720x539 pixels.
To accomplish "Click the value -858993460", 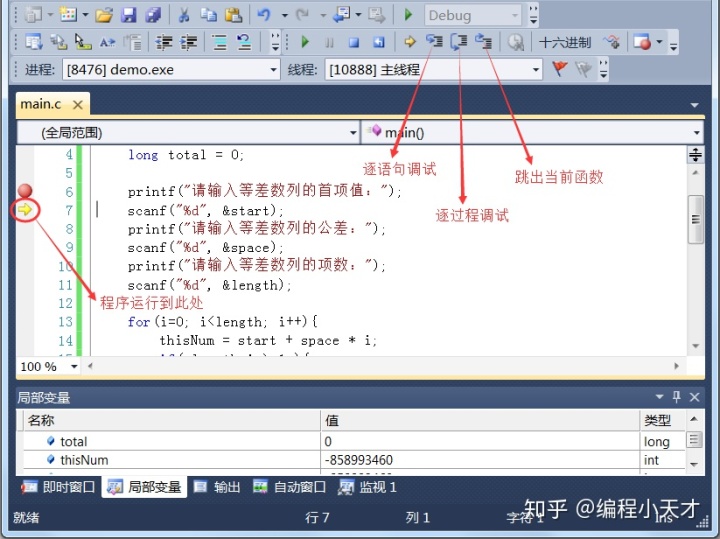I will [x=359, y=460].
